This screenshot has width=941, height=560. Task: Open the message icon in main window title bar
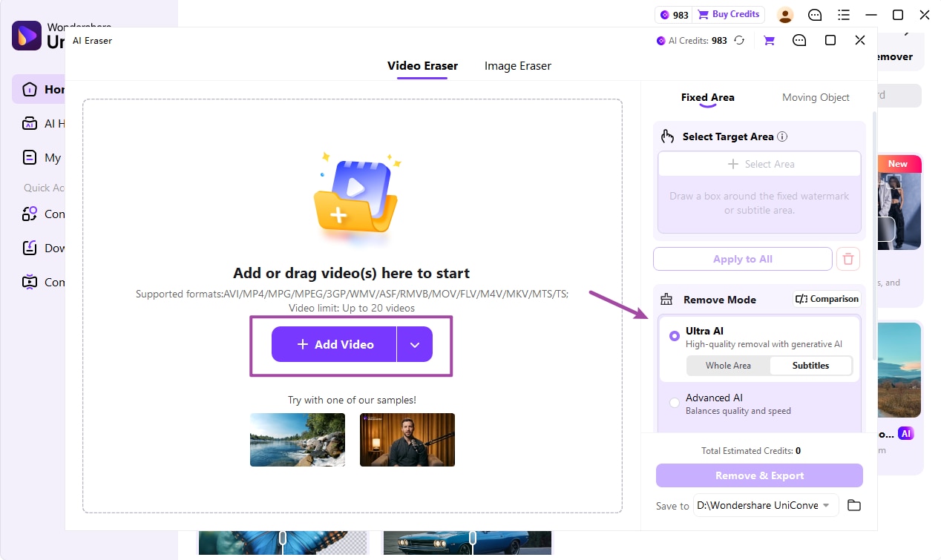tap(815, 15)
